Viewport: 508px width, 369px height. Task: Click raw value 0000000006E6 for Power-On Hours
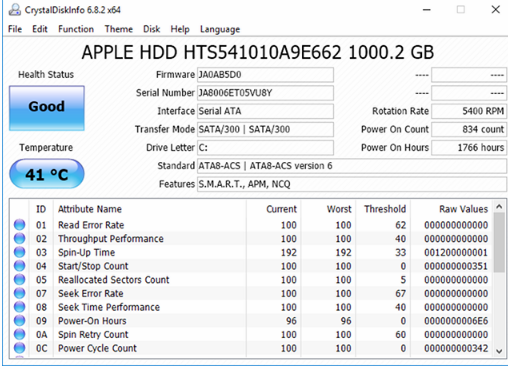[456, 321]
